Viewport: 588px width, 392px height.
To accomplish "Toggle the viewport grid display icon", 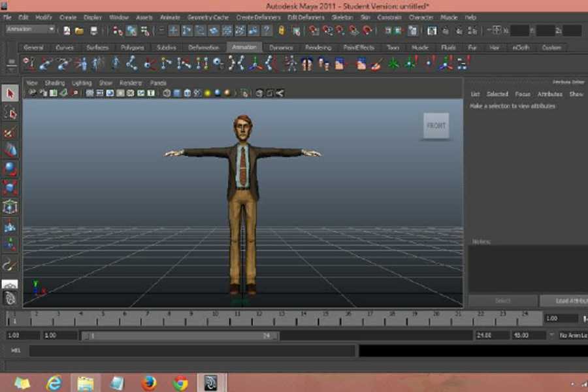I will 90,93.
